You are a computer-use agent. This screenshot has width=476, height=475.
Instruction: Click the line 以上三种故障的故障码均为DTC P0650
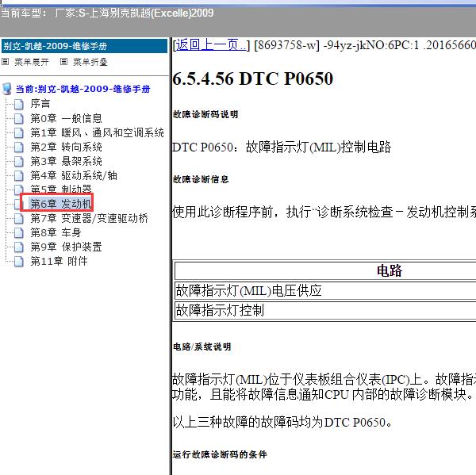tap(282, 422)
